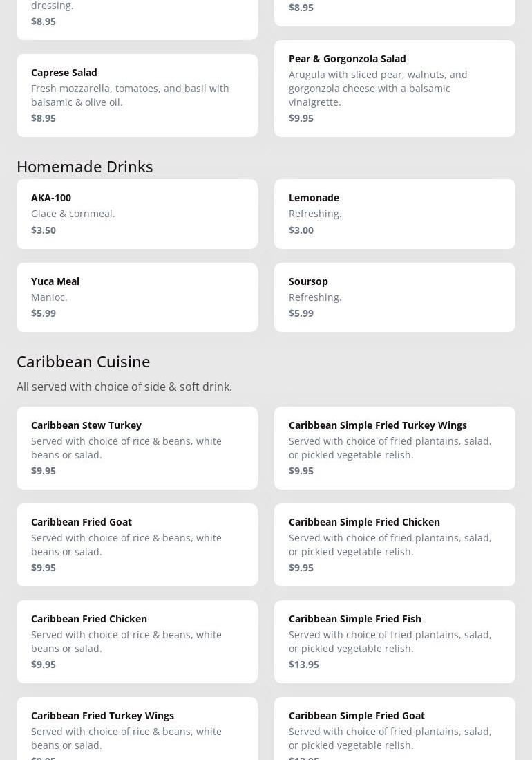Open the Yuca Meal item card

coord(137,297)
